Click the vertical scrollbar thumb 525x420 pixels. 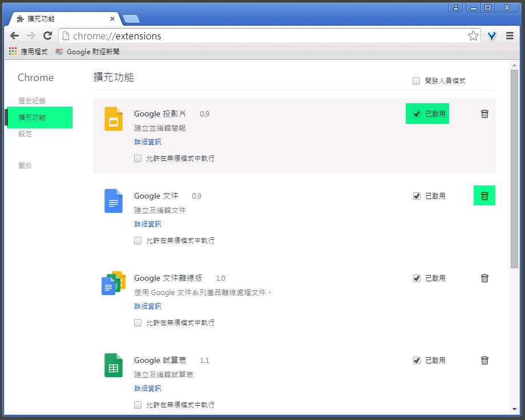pos(514,169)
